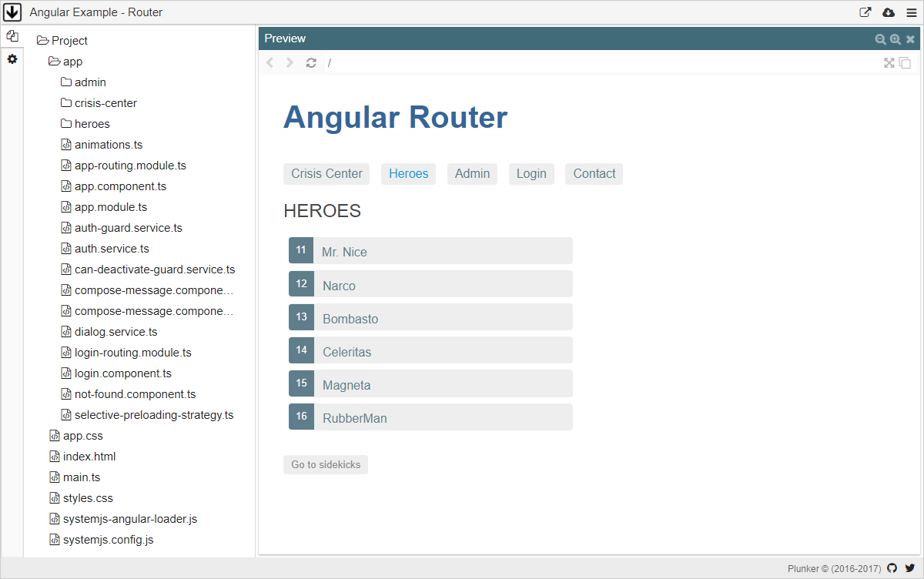
Task: Click the preview URL path field
Action: [x=601, y=62]
